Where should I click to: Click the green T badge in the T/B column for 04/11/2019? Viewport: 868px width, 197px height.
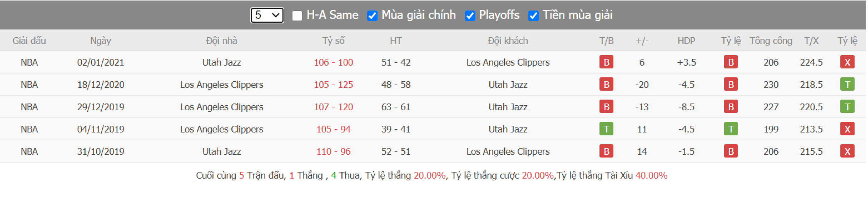(606, 129)
